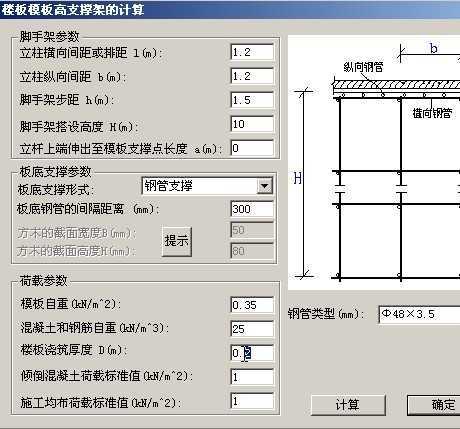Click the H dimension label in diagram
Viewport: 460px width, 429px height.
click(x=298, y=179)
